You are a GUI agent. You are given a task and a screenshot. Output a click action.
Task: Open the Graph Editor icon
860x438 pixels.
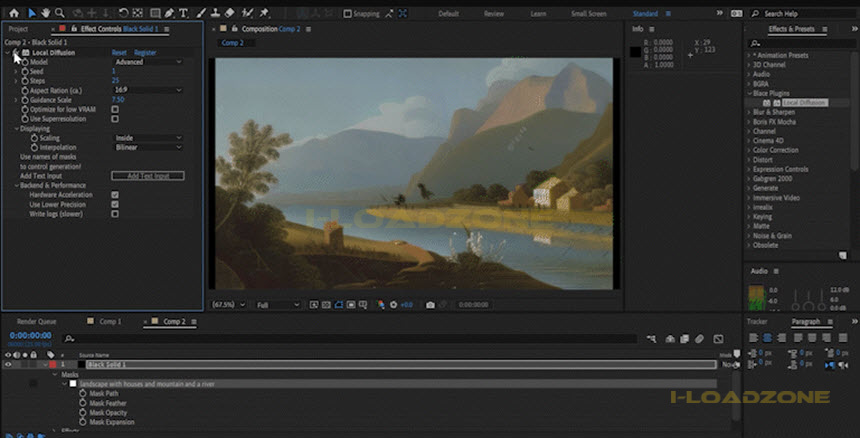(718, 339)
